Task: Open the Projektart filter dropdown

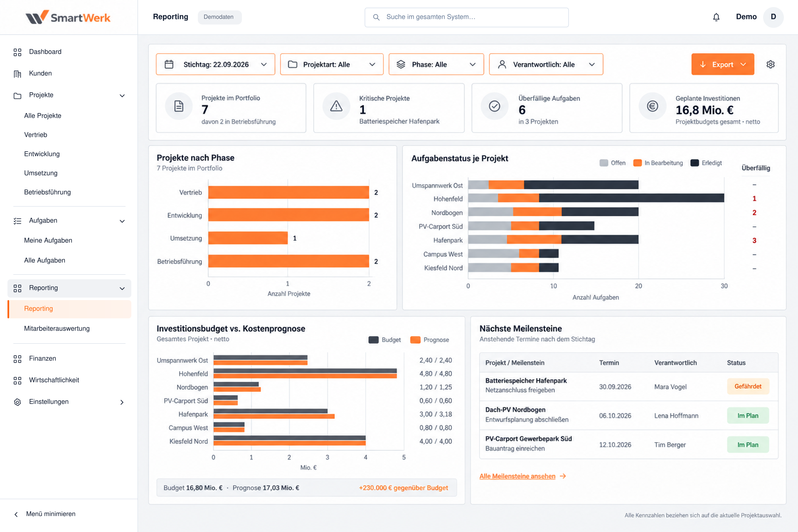Action: pyautogui.click(x=332, y=64)
